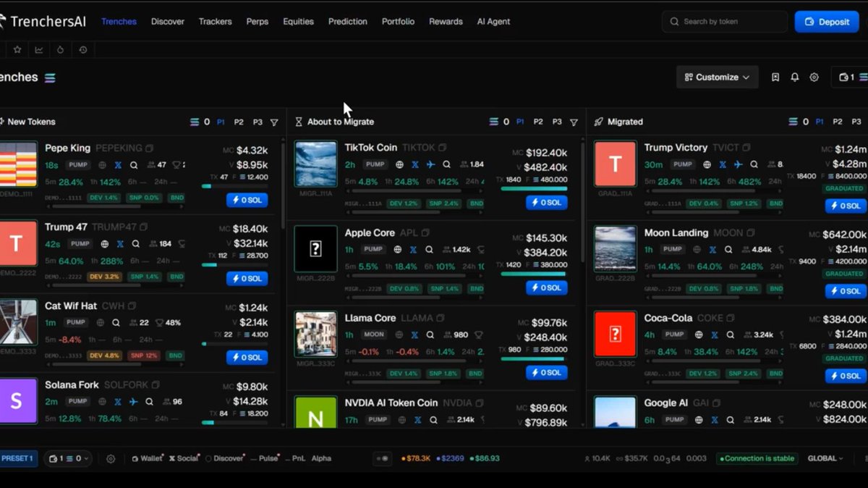Open filter funnel for About to Migrate column
The width and height of the screenshot is (868, 488).
[574, 122]
